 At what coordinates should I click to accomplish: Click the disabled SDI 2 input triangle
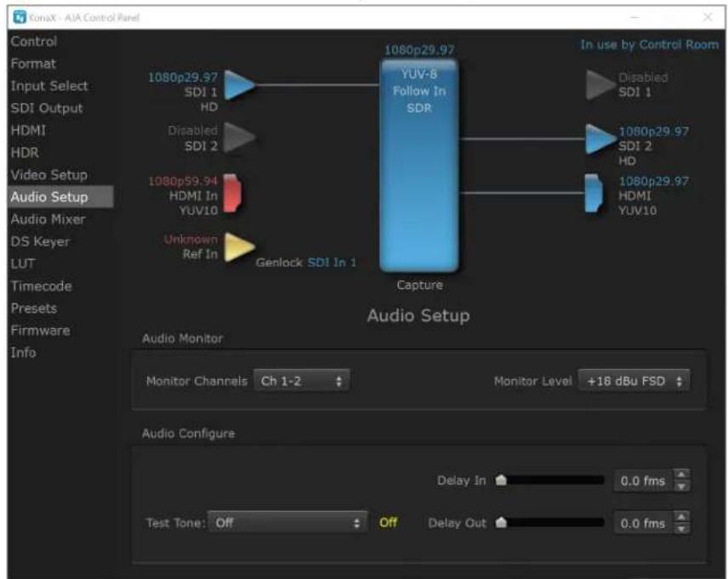click(x=240, y=138)
